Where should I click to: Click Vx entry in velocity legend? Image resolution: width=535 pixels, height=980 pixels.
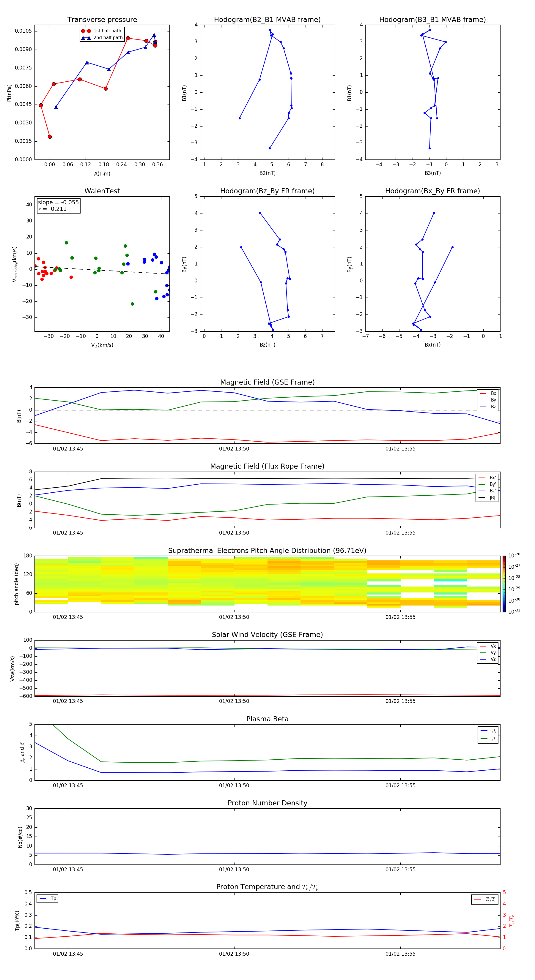pos(488,646)
